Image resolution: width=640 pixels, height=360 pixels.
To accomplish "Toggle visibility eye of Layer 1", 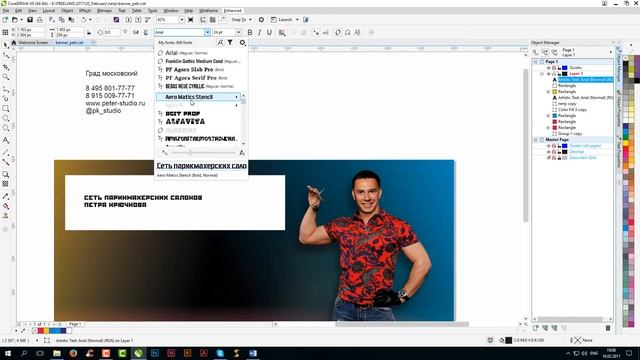I will pos(549,74).
